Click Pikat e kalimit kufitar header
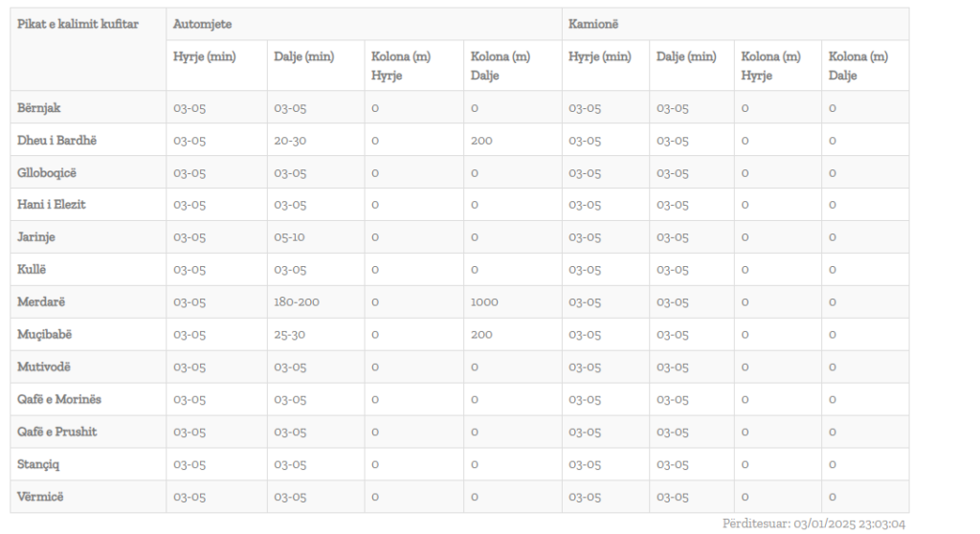 coord(78,24)
